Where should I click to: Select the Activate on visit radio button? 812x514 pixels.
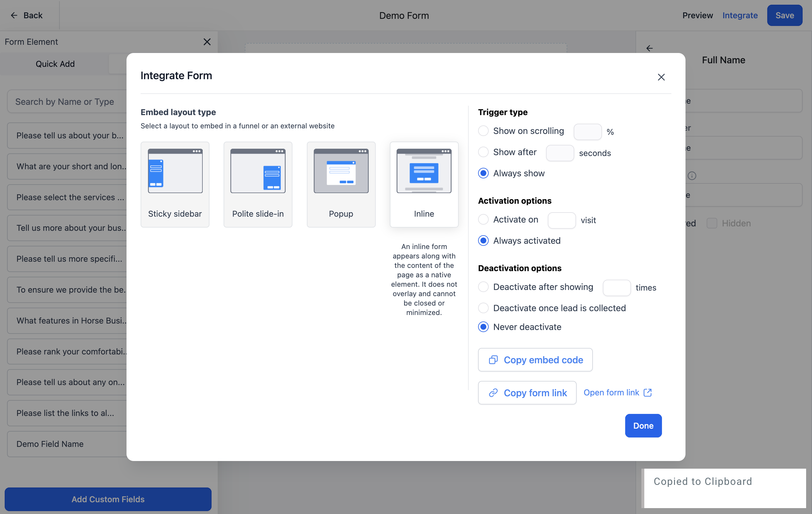point(483,219)
